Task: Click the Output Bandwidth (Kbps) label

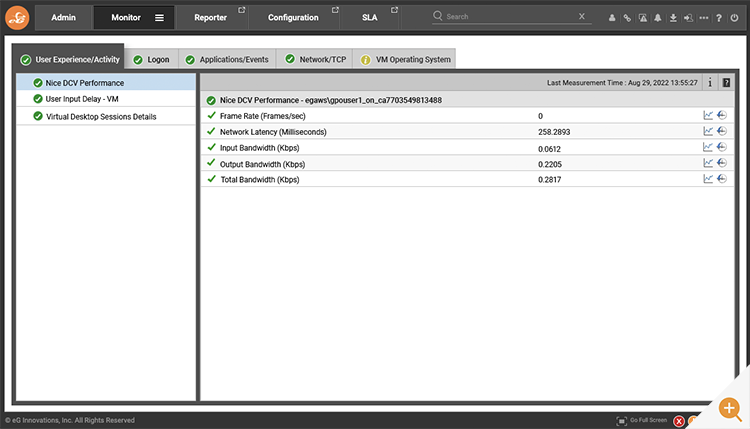Action: (x=263, y=164)
